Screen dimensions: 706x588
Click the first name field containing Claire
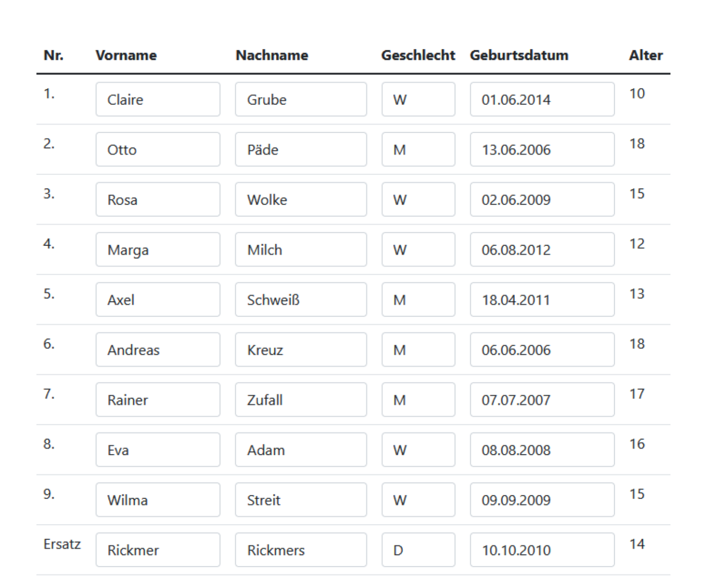(158, 99)
